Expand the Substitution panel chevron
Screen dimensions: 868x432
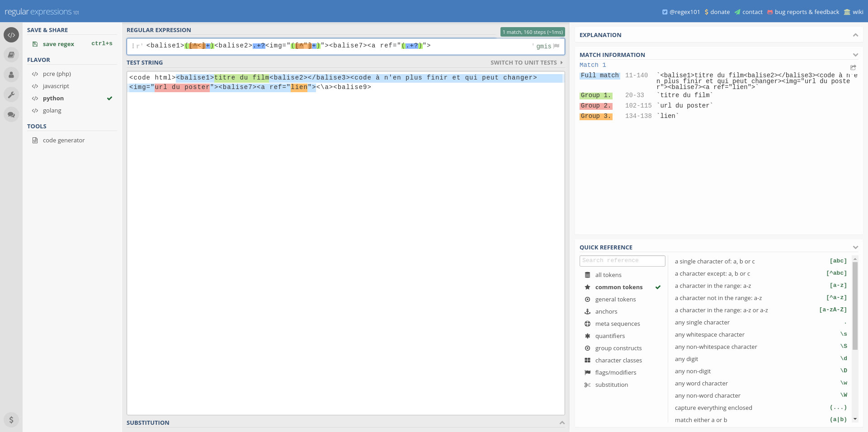pyautogui.click(x=562, y=423)
